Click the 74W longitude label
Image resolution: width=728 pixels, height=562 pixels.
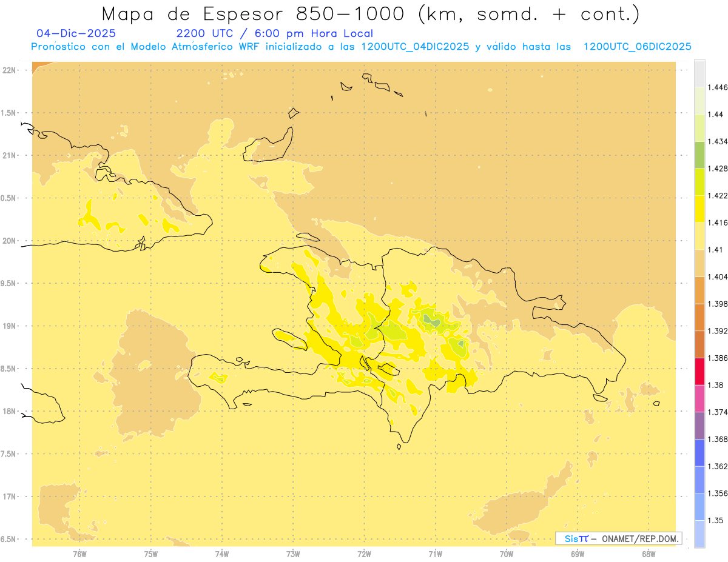pos(222,554)
